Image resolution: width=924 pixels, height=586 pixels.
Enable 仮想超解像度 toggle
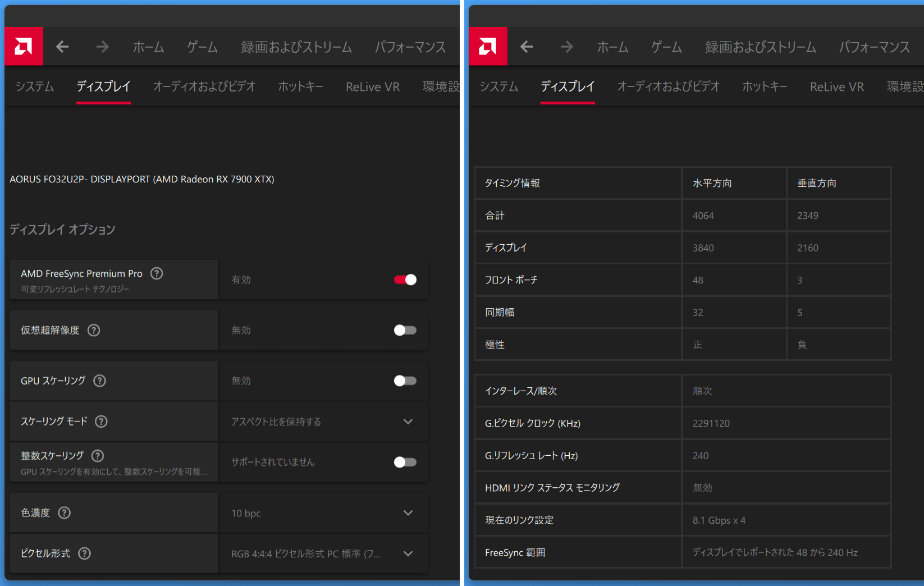pyautogui.click(x=405, y=330)
